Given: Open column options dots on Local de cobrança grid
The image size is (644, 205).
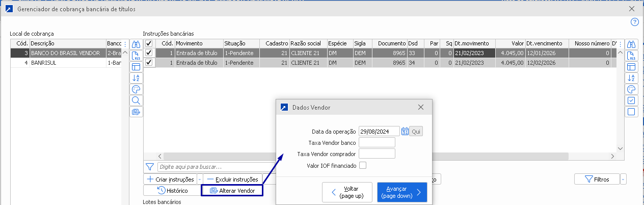Looking at the screenshot, I should point(125,44).
